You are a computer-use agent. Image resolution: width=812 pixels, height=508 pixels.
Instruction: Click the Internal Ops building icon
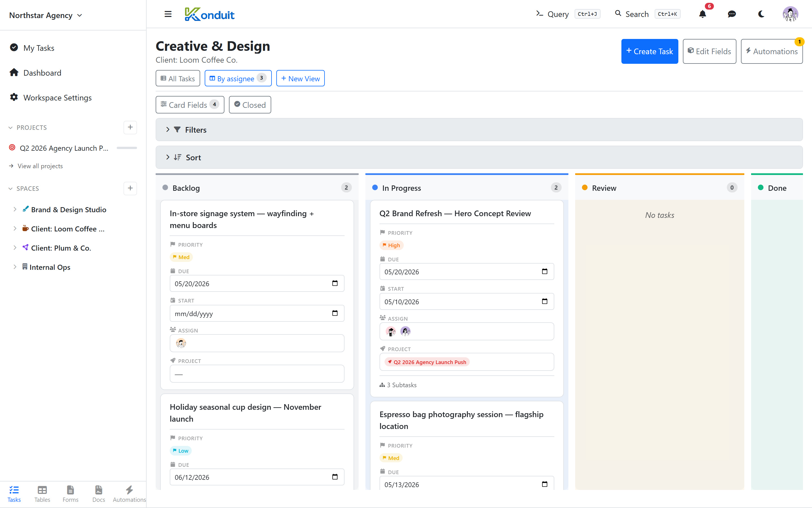pyautogui.click(x=25, y=266)
